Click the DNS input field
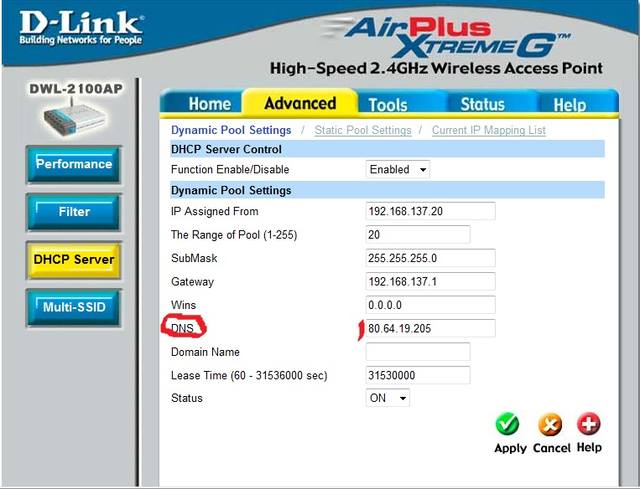This screenshot has height=489, width=640. (x=431, y=329)
